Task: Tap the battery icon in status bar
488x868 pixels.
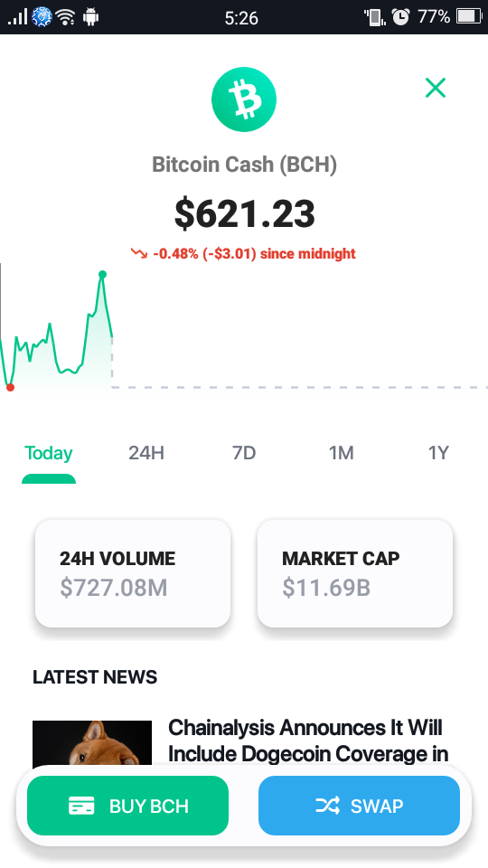Action: (469, 17)
